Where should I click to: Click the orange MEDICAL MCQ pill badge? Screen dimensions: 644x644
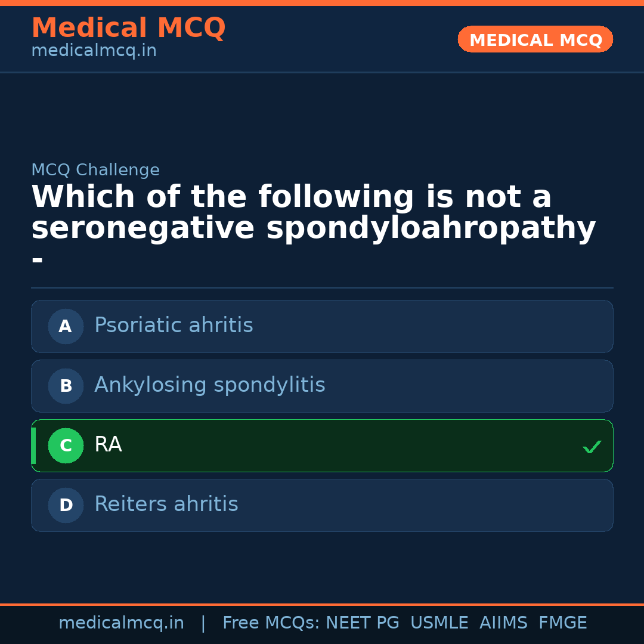(535, 39)
